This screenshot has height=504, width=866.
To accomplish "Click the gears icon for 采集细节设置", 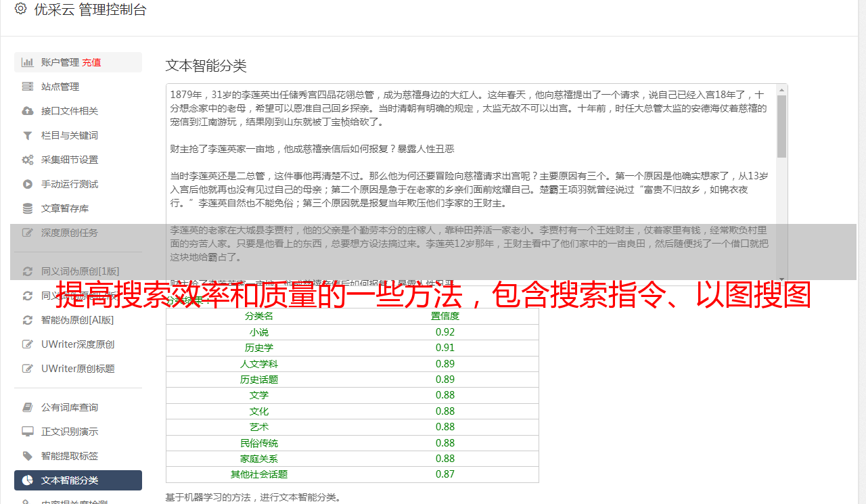I will coord(28,160).
